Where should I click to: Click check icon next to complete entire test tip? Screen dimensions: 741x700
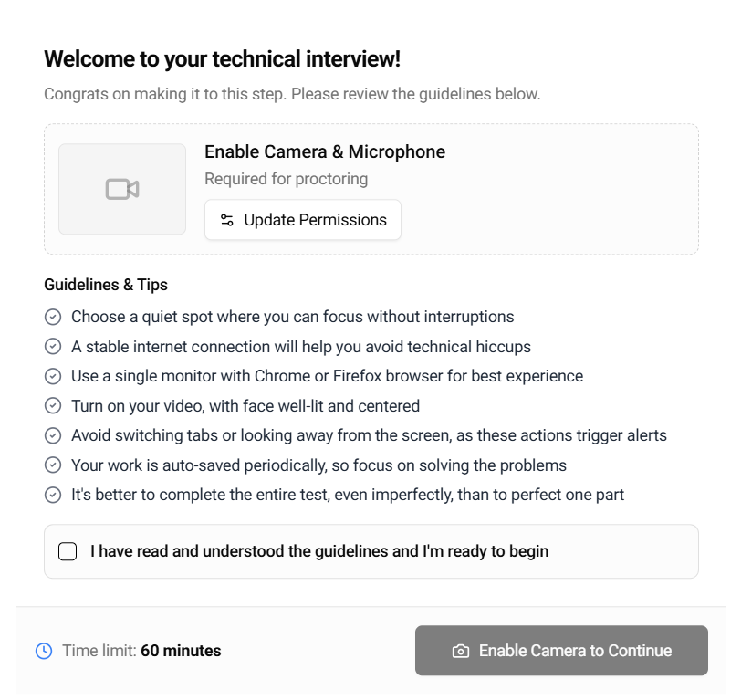point(53,495)
